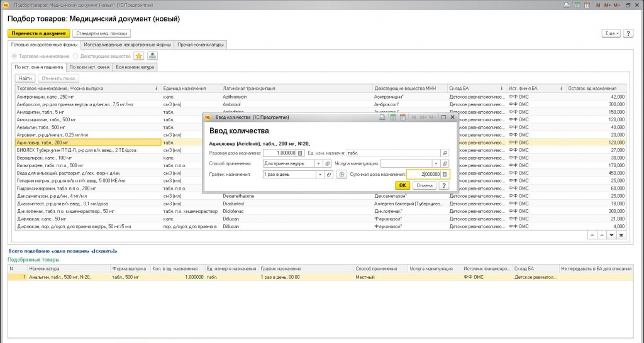Screen dimensions: 644x343
Task: Select the Торговое наименование radio button
Action: point(14,56)
